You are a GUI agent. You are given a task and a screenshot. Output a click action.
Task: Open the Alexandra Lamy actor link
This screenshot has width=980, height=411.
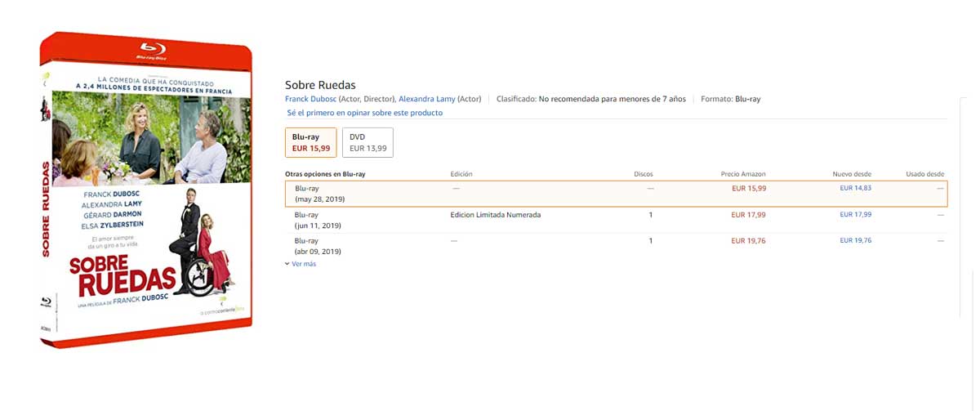click(426, 99)
